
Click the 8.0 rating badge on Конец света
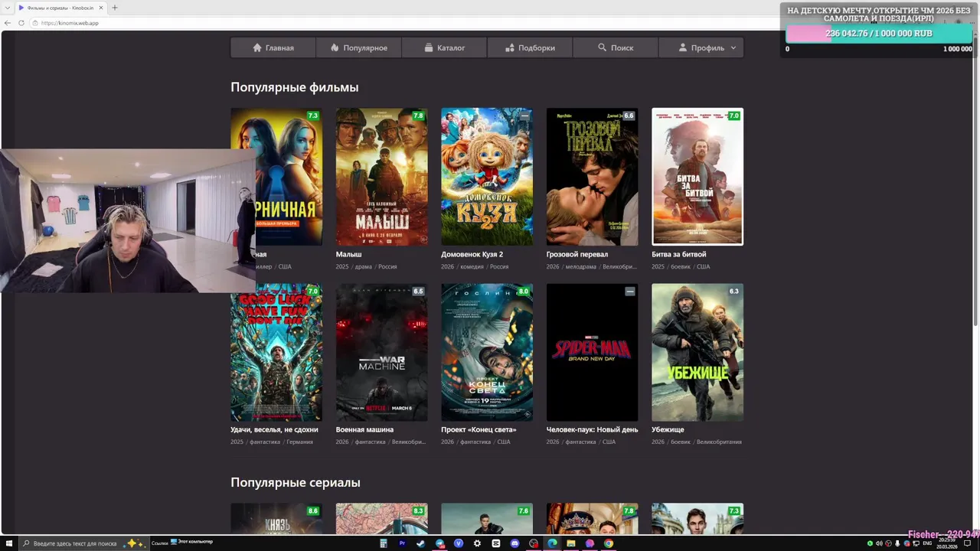point(524,292)
